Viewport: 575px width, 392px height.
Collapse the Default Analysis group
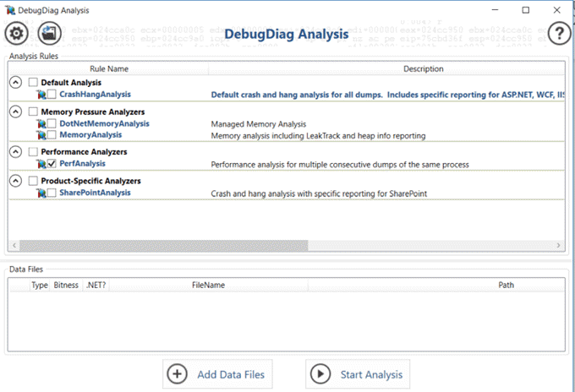point(15,83)
